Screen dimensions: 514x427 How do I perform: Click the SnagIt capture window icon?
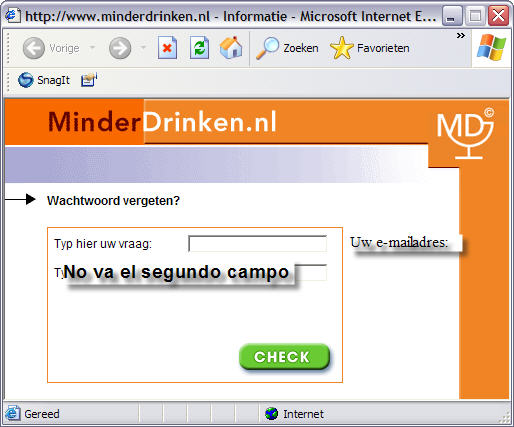click(89, 80)
